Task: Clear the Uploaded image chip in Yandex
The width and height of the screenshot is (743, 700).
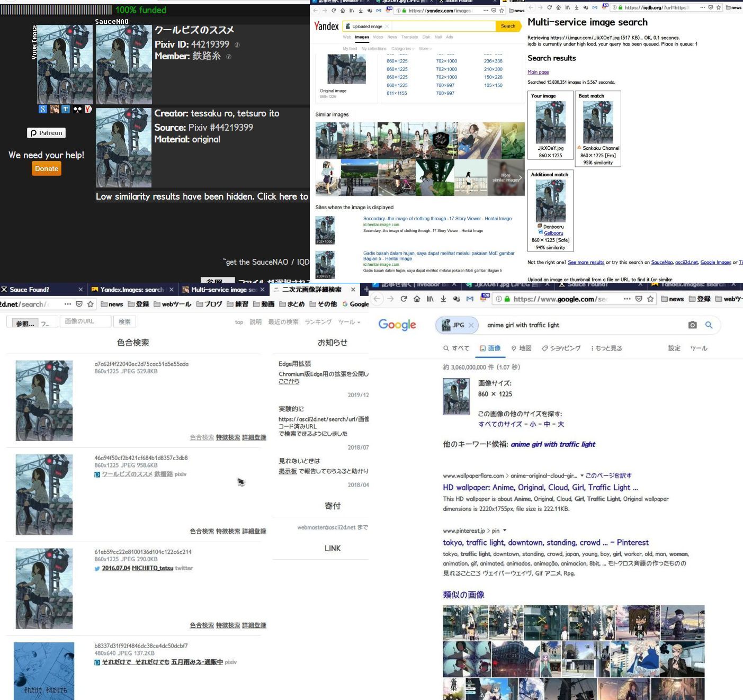Action: (387, 26)
